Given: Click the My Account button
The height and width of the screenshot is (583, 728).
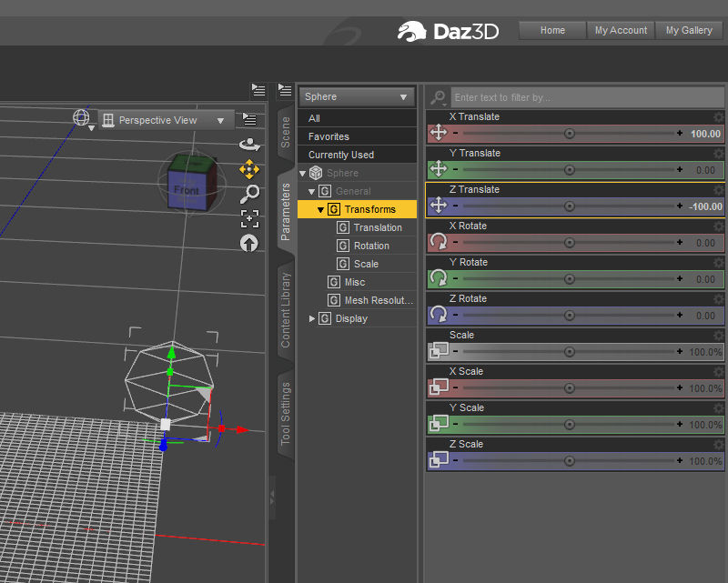Looking at the screenshot, I should click(621, 30).
